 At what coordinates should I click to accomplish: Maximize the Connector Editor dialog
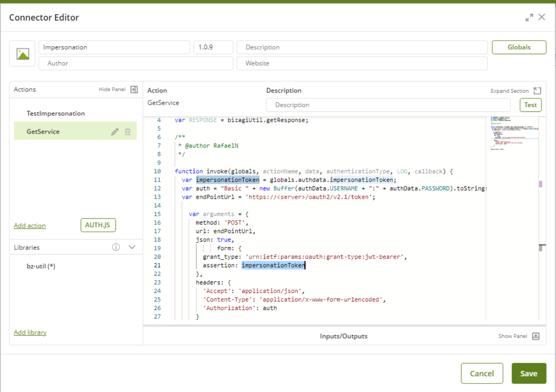529,18
